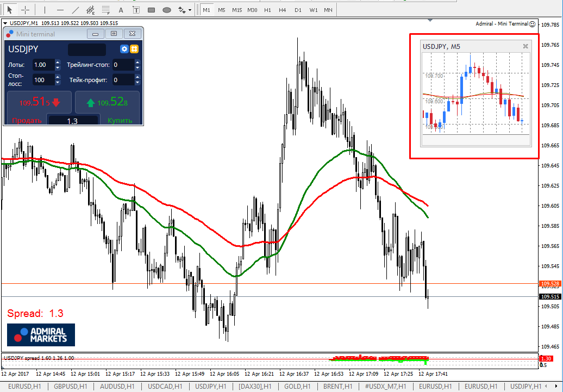The image size is (563, 392).
Task: Select the Cursor arrow tool
Action: tap(10, 10)
